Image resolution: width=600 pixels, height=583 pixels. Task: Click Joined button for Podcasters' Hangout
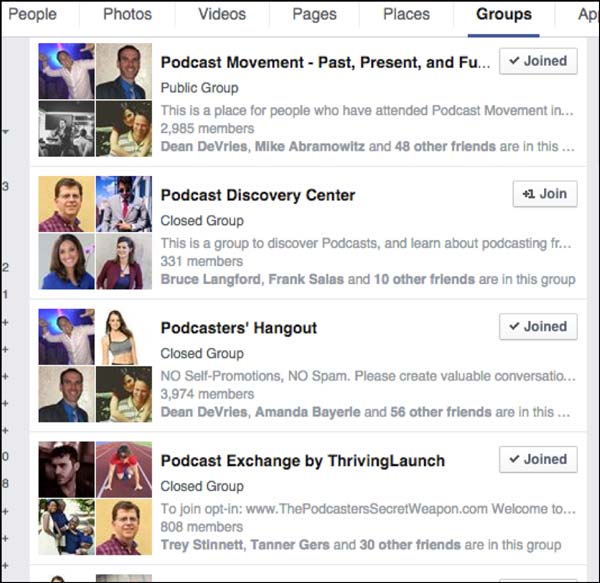click(x=538, y=326)
